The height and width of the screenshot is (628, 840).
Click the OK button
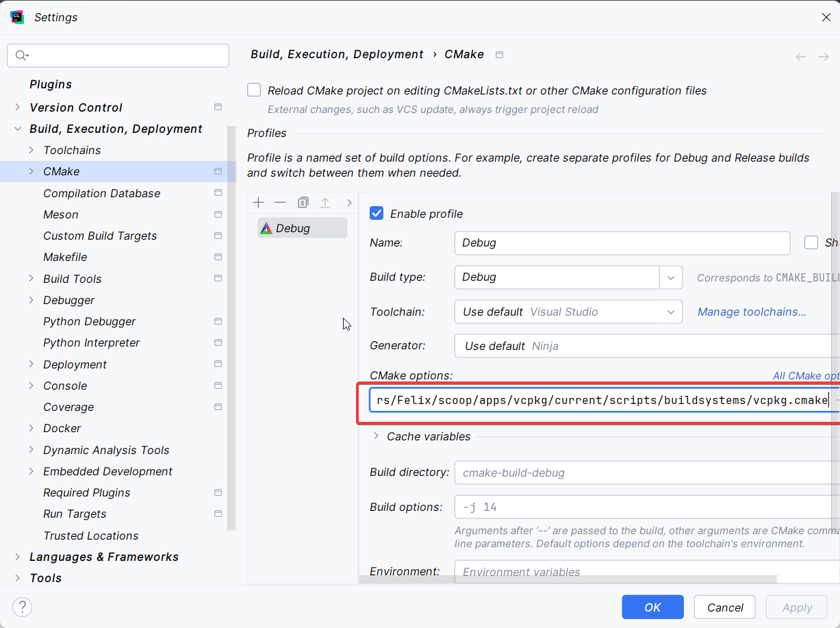click(x=652, y=607)
